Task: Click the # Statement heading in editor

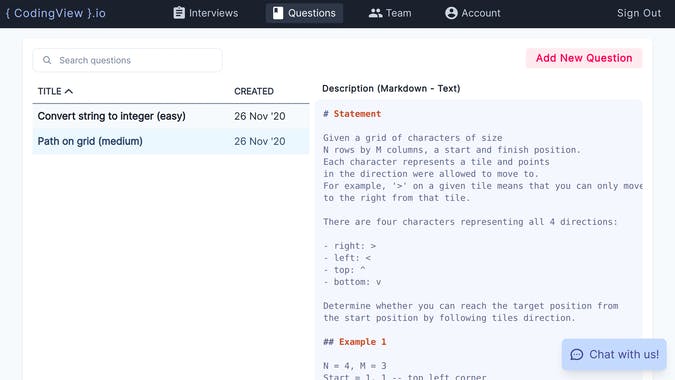Action: tap(352, 114)
